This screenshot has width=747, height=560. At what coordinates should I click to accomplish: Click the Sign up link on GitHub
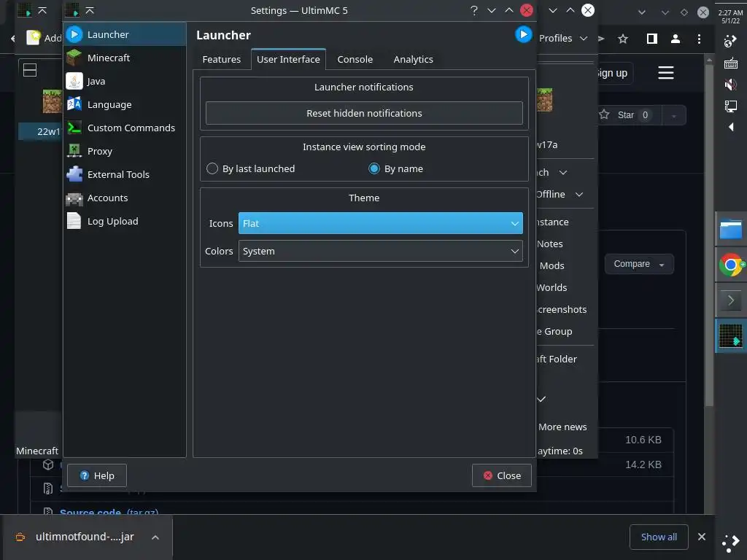point(614,73)
